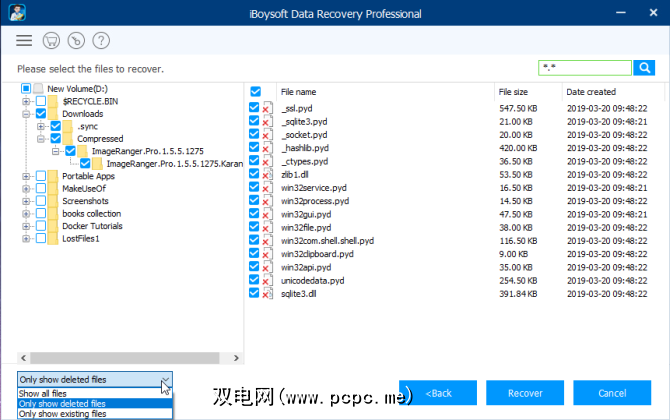Click the iBoysoft app logo icon

tap(17, 13)
